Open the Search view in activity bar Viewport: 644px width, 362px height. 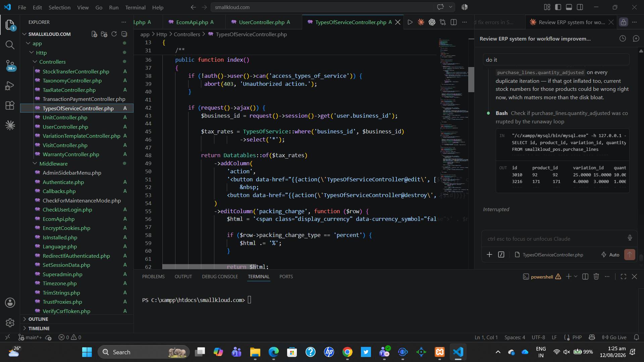click(x=10, y=45)
